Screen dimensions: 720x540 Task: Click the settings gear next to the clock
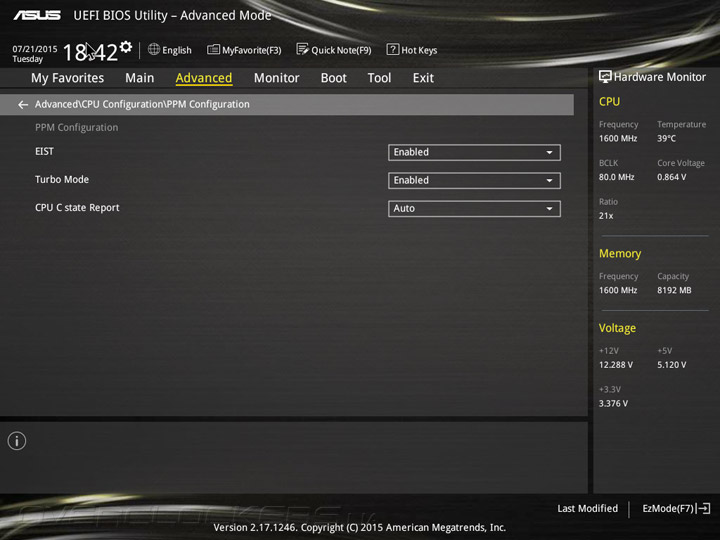click(126, 47)
